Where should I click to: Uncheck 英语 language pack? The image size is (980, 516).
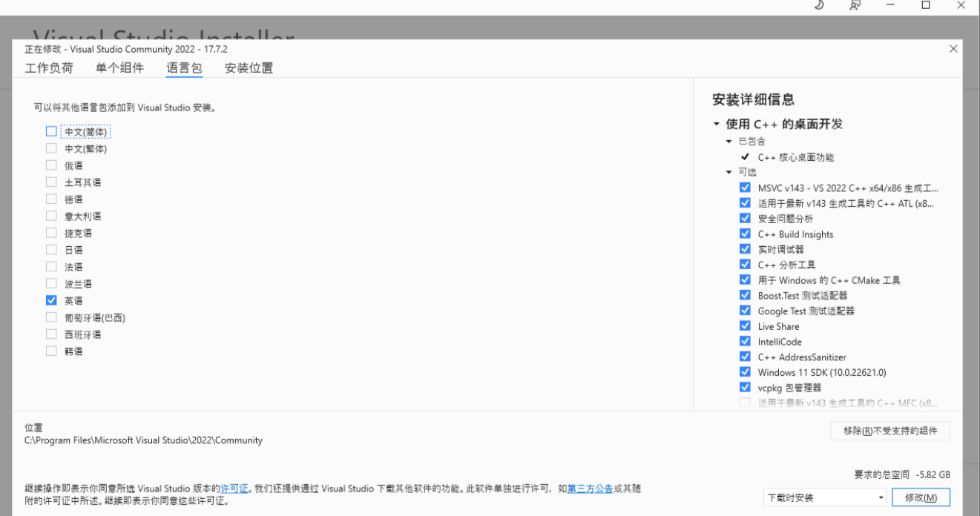point(51,300)
